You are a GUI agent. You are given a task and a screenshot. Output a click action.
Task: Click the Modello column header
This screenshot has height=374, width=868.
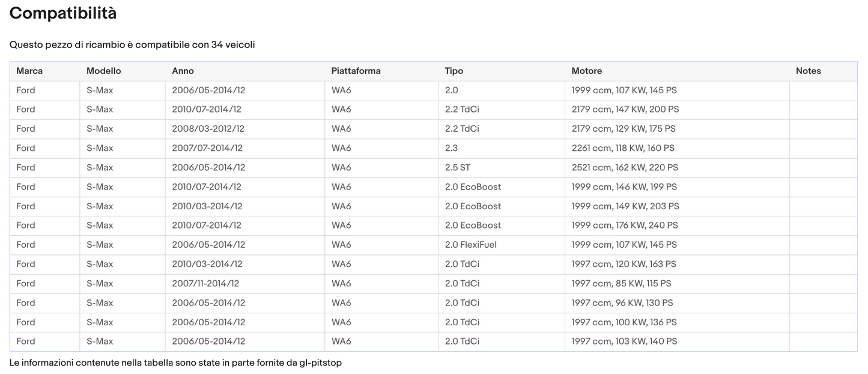103,71
